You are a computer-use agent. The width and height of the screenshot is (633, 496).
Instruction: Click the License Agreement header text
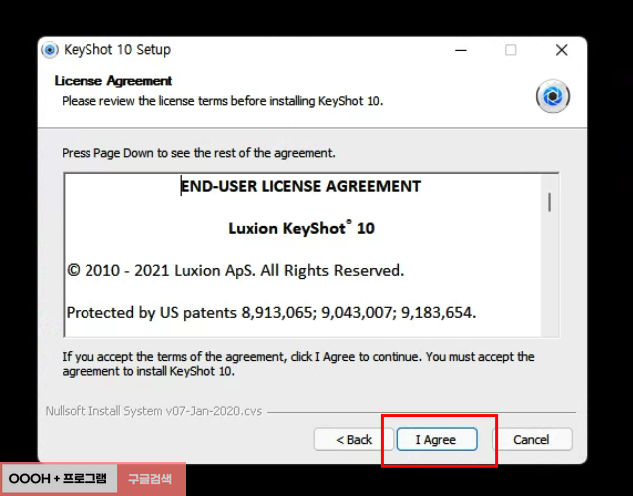(x=113, y=81)
